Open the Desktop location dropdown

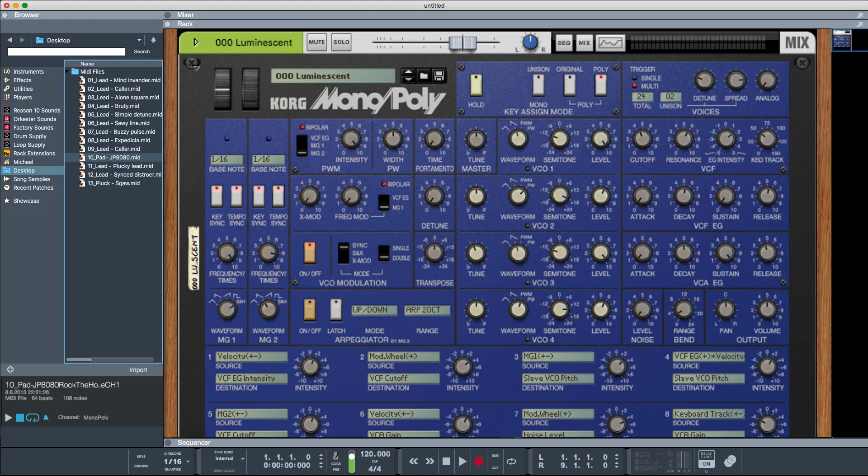point(139,40)
